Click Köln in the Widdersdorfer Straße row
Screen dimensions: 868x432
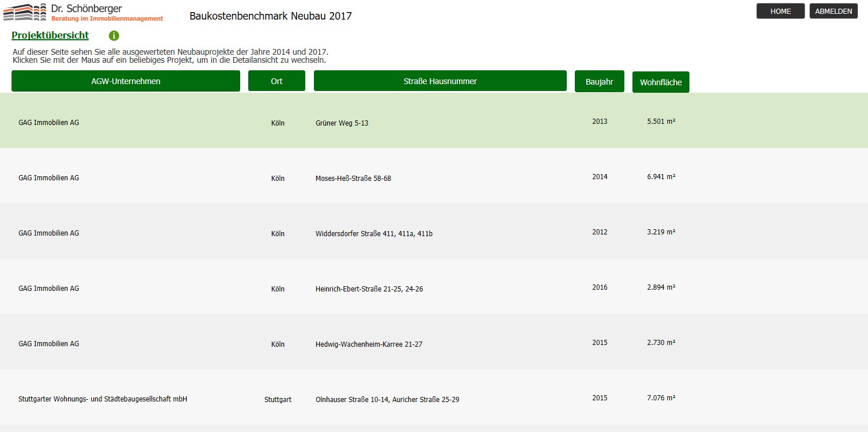tap(278, 234)
